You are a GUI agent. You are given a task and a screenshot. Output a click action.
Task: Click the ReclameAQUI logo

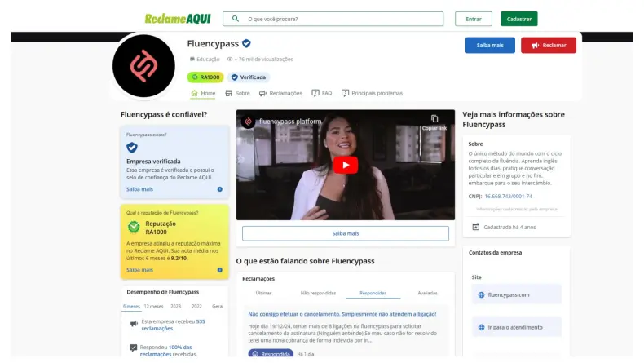(x=178, y=19)
